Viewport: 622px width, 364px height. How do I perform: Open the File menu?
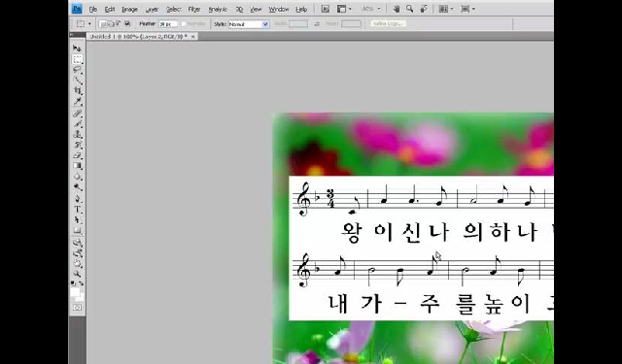tap(93, 9)
